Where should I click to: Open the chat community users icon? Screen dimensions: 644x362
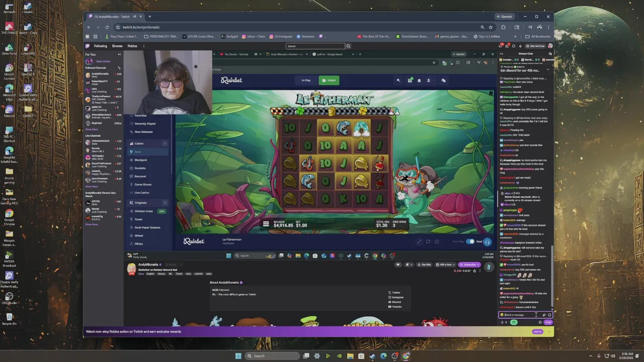pos(549,54)
